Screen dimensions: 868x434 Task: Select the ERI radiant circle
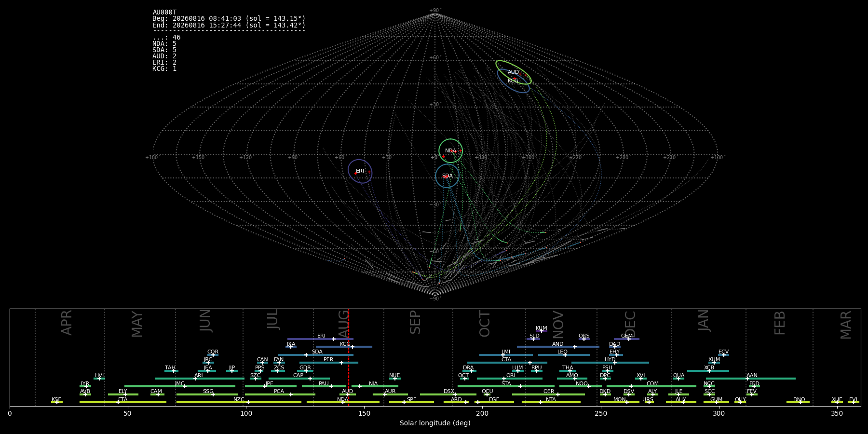(360, 171)
